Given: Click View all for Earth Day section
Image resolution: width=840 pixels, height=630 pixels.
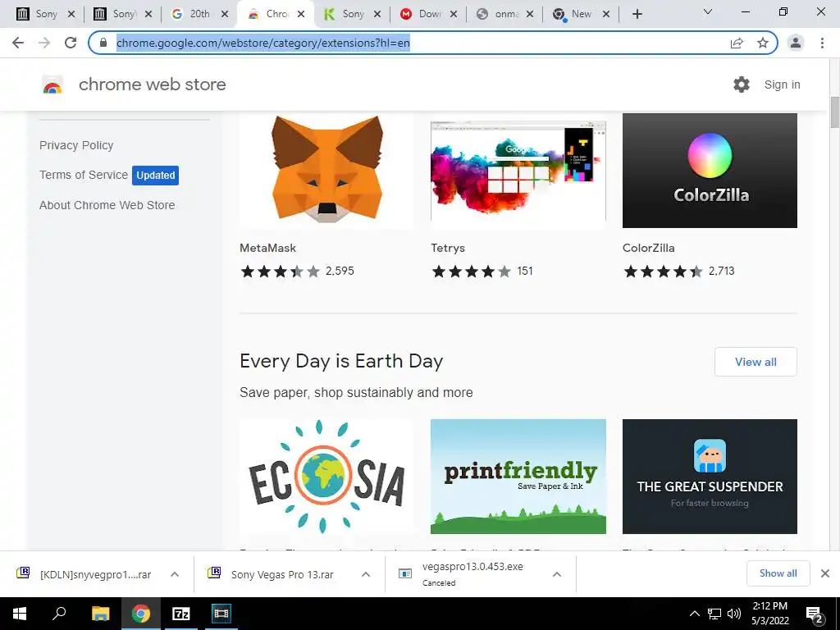Looking at the screenshot, I should [756, 362].
